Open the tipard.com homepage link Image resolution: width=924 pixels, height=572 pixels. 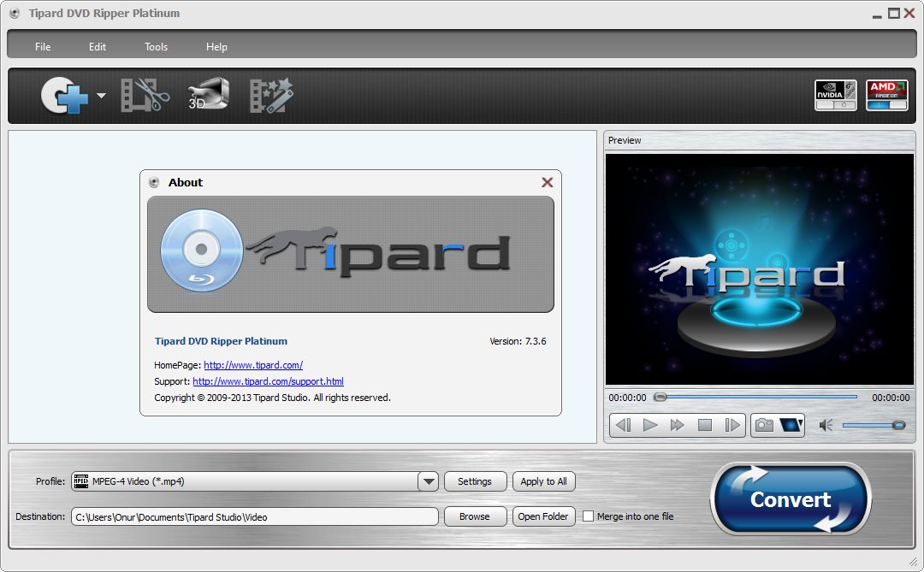point(253,365)
